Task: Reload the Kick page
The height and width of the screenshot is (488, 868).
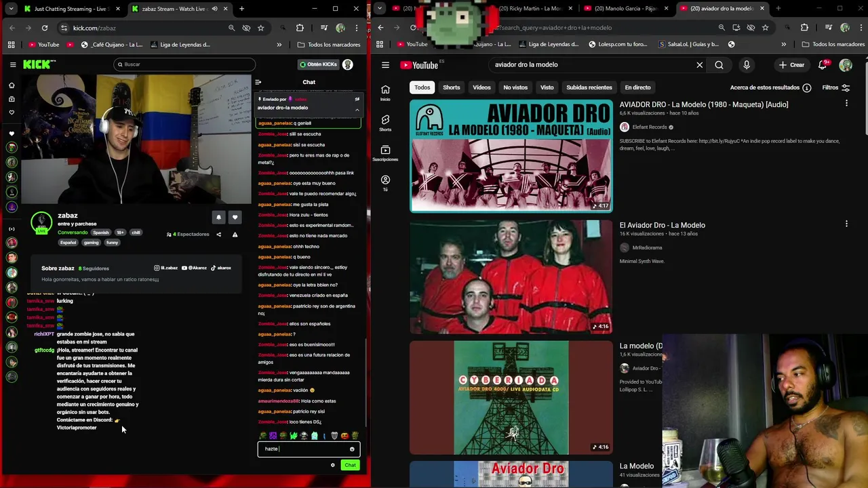Action: tap(45, 28)
